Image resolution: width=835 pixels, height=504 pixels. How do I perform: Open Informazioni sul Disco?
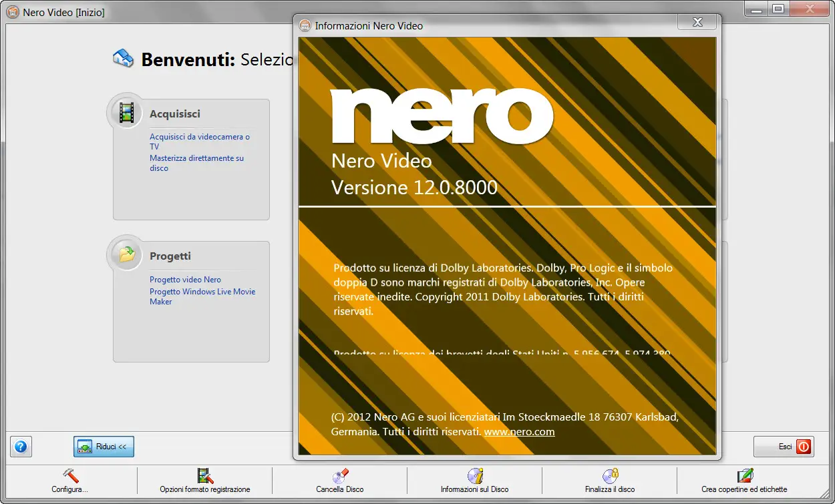click(x=474, y=481)
